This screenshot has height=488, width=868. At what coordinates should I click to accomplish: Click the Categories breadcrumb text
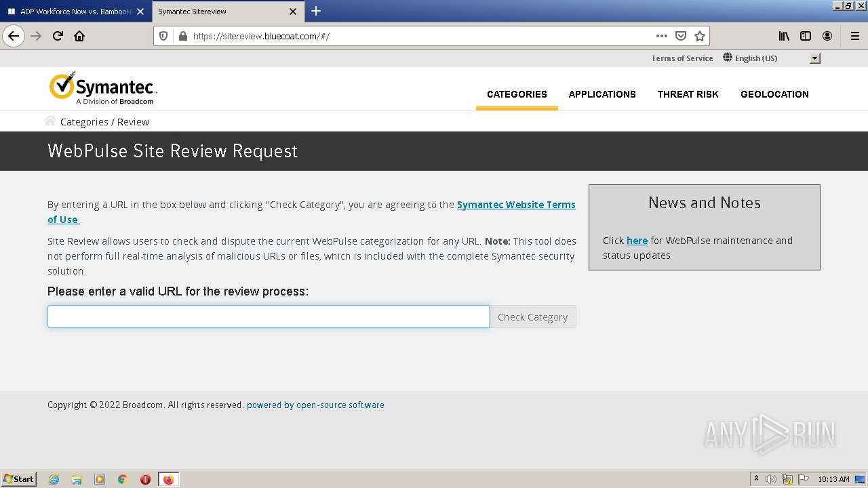[84, 122]
